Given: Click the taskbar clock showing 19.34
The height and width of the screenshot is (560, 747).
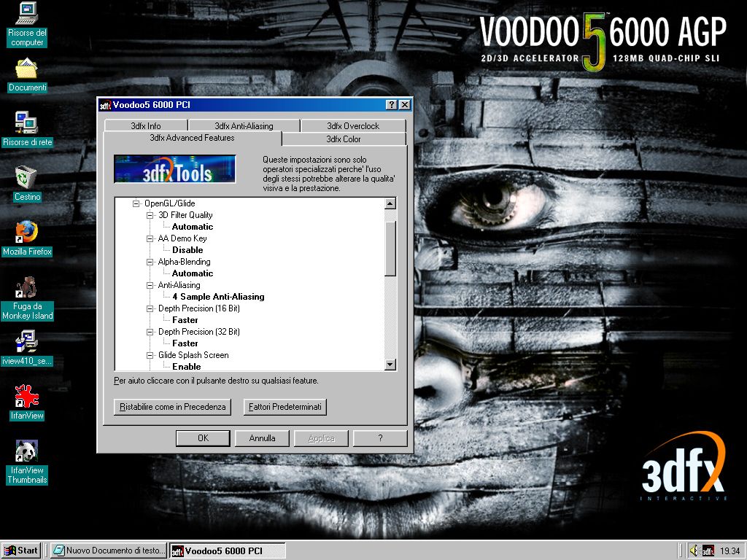Looking at the screenshot, I should (729, 551).
